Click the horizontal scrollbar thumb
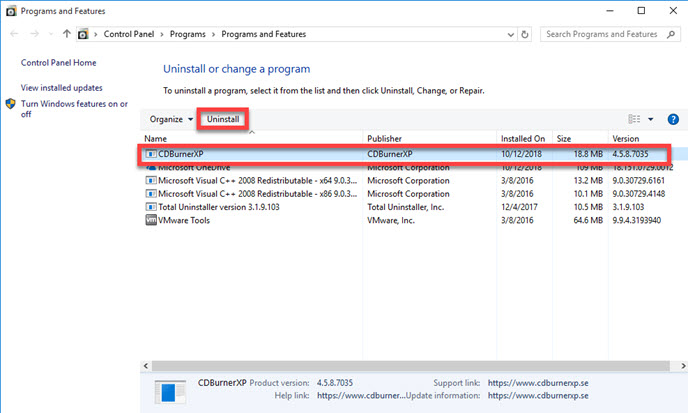 411,366
